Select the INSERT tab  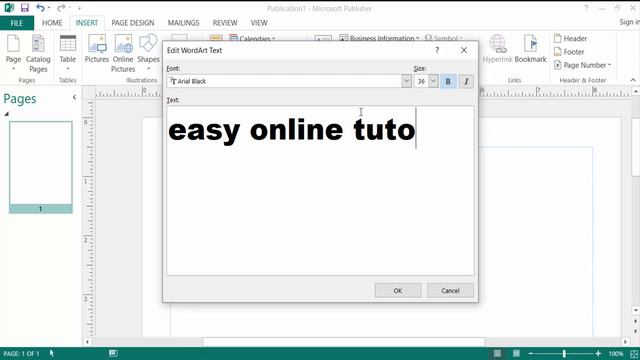tap(87, 23)
